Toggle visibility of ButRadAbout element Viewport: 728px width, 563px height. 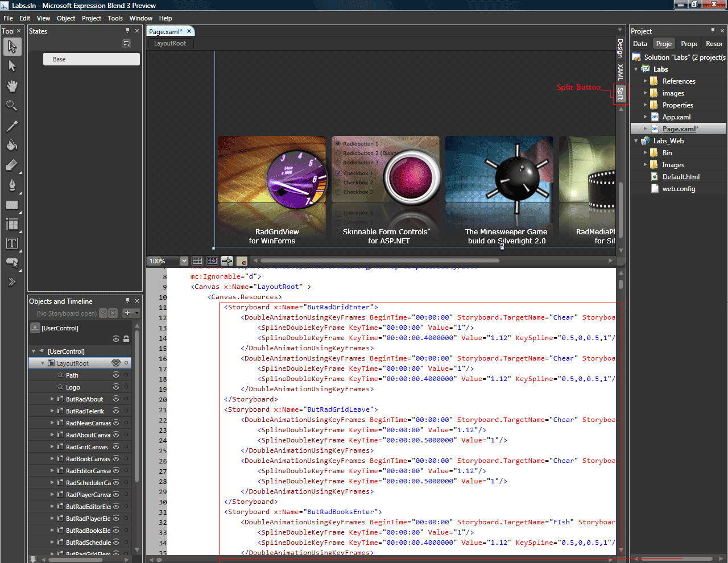point(116,399)
